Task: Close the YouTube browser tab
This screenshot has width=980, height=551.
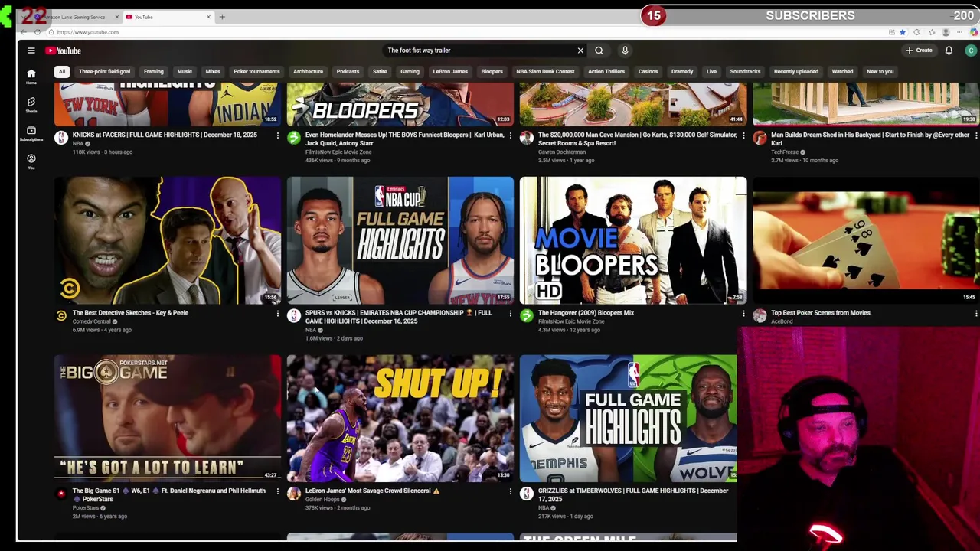Action: 208,17
